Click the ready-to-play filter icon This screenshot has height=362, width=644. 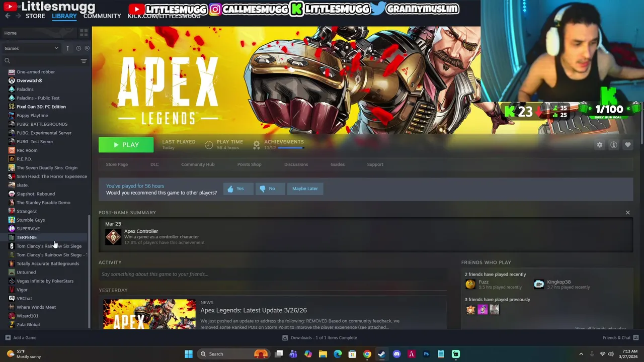pyautogui.click(x=87, y=48)
